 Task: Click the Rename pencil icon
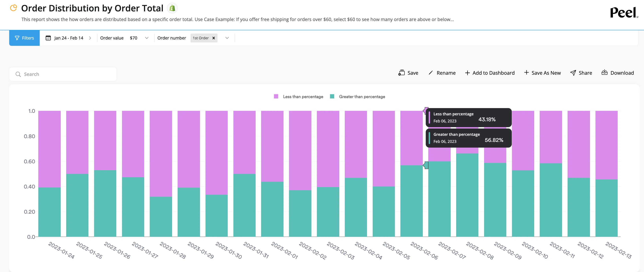(x=430, y=73)
